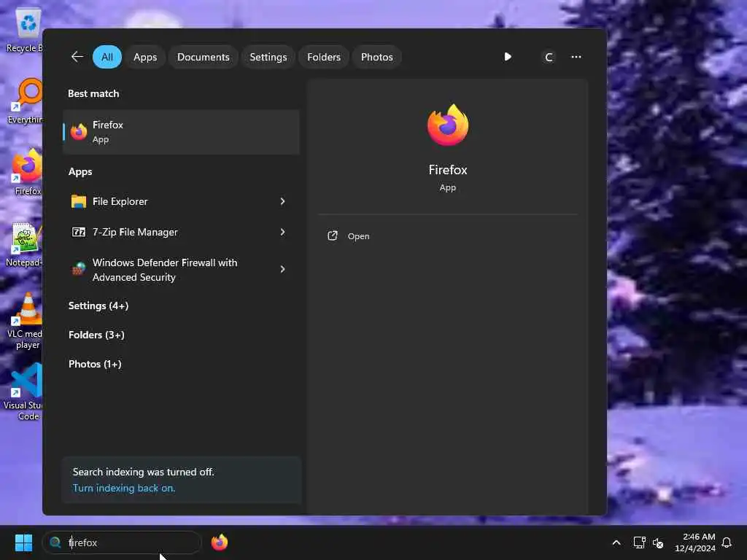The image size is (747, 560).
Task: Expand the Folders (3+) results group
Action: [97, 335]
